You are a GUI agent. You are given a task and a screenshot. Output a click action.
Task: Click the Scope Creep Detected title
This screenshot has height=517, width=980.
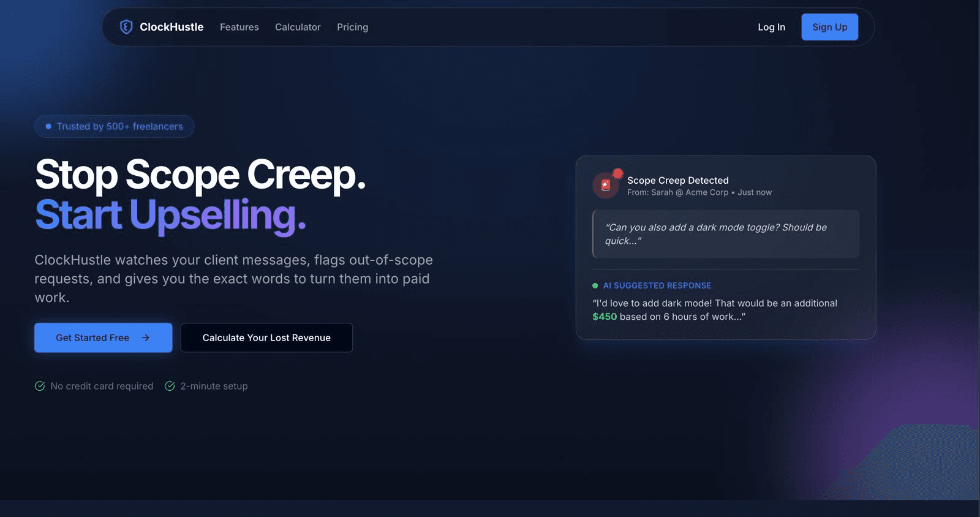(678, 180)
